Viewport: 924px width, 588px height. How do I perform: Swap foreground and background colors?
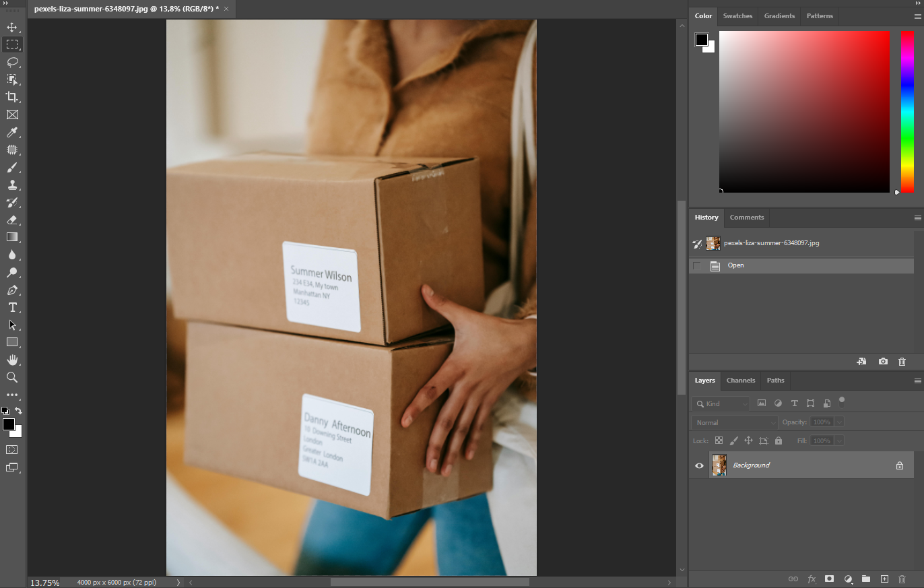point(19,410)
